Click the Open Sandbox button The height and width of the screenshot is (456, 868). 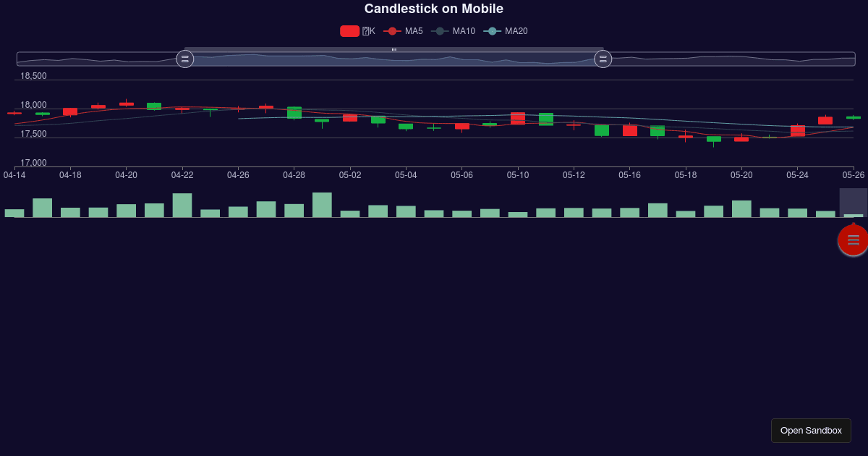[x=811, y=431]
